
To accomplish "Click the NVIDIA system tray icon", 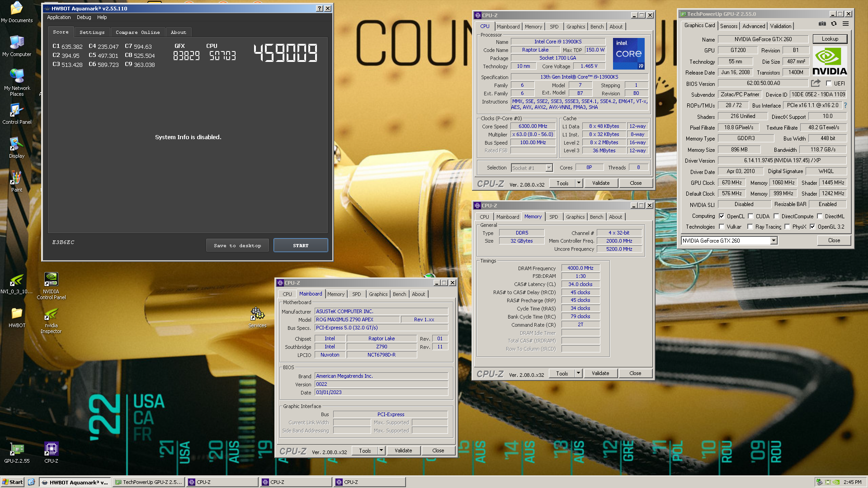I will pos(837,482).
